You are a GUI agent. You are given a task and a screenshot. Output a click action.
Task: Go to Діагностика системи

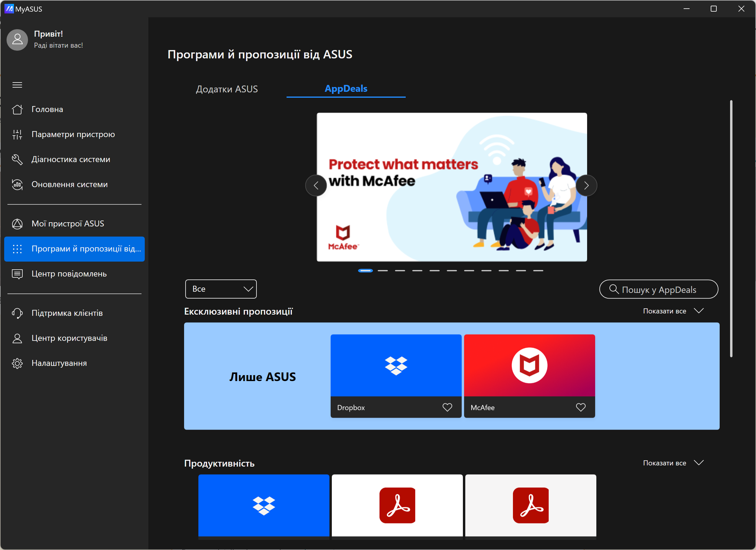pos(74,159)
